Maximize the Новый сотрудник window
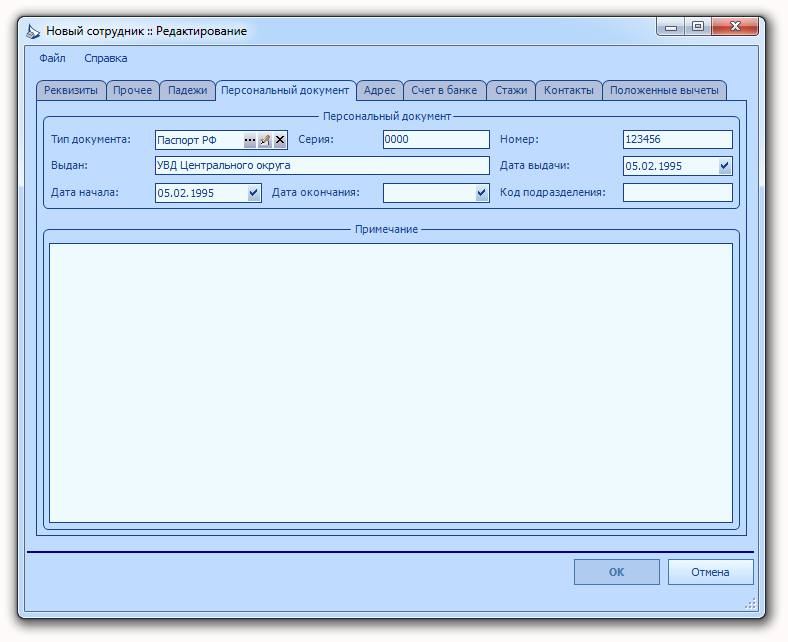The image size is (788, 642). click(698, 27)
